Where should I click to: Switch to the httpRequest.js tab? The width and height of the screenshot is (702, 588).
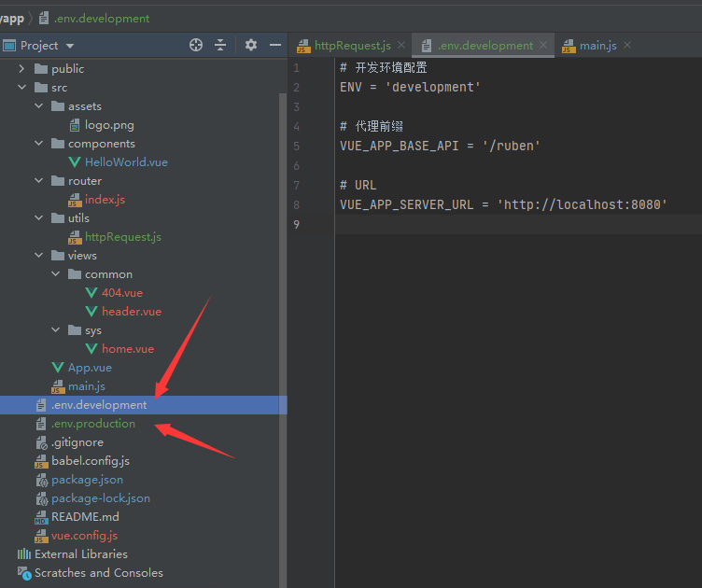[352, 45]
